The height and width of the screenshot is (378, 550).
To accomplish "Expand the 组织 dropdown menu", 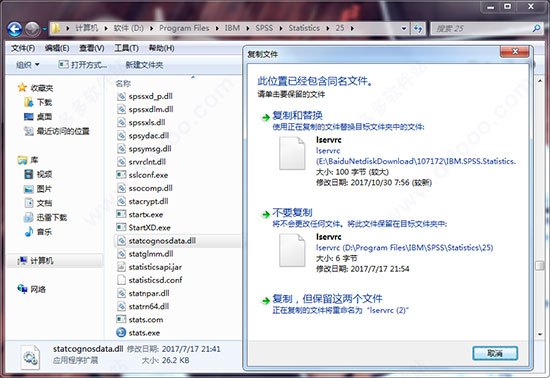I will coord(28,65).
